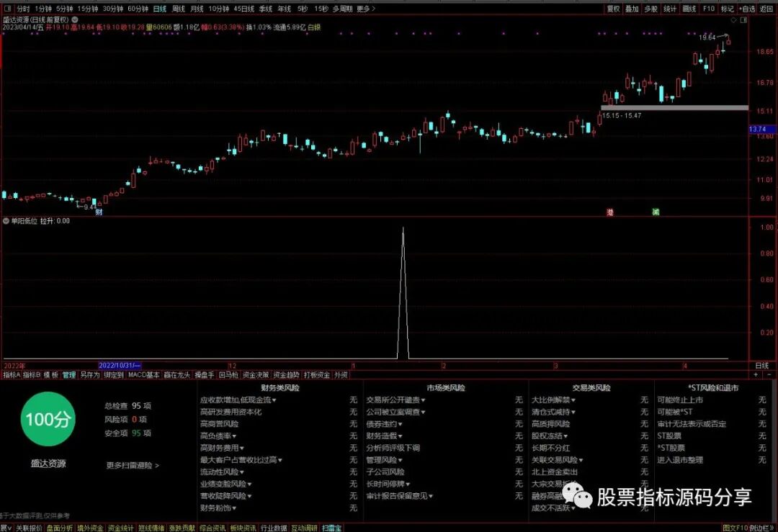Switch to 1分钟 chart period
Screen dimensions: 778x532
click(x=43, y=9)
